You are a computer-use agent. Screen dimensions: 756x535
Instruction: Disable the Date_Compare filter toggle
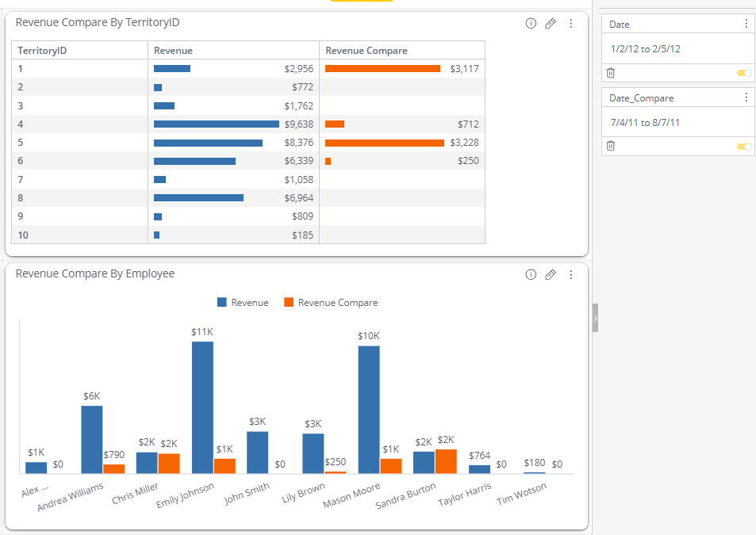point(744,146)
